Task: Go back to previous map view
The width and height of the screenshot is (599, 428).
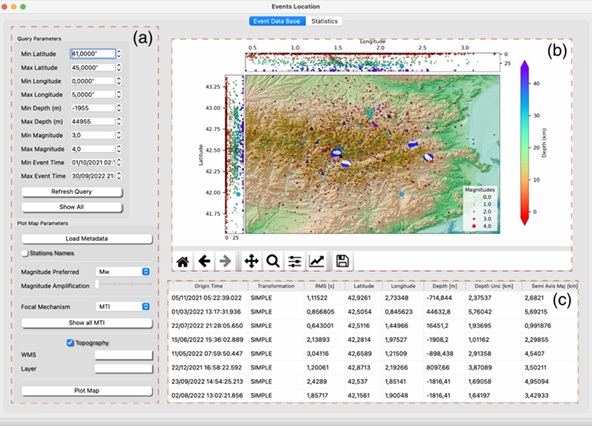Action: 204,262
